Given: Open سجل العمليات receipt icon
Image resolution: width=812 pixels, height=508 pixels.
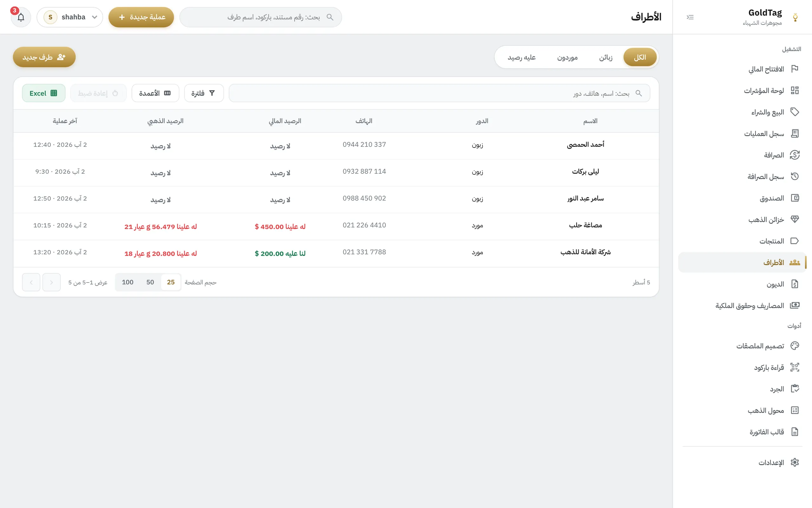Looking at the screenshot, I should [x=795, y=134].
